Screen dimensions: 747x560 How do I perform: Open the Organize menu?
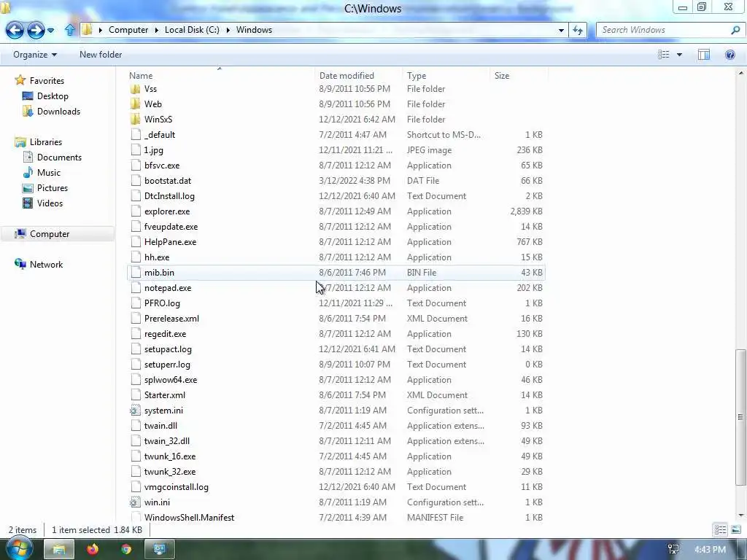(35, 55)
